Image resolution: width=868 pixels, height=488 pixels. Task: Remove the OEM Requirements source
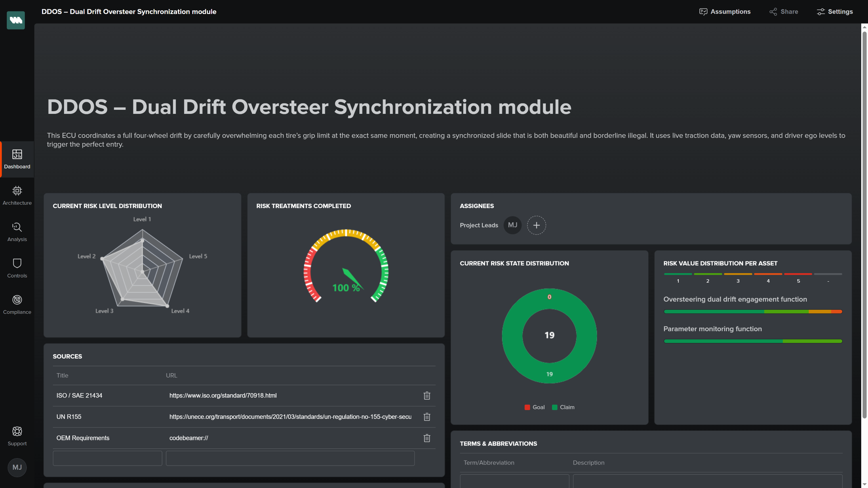point(427,438)
